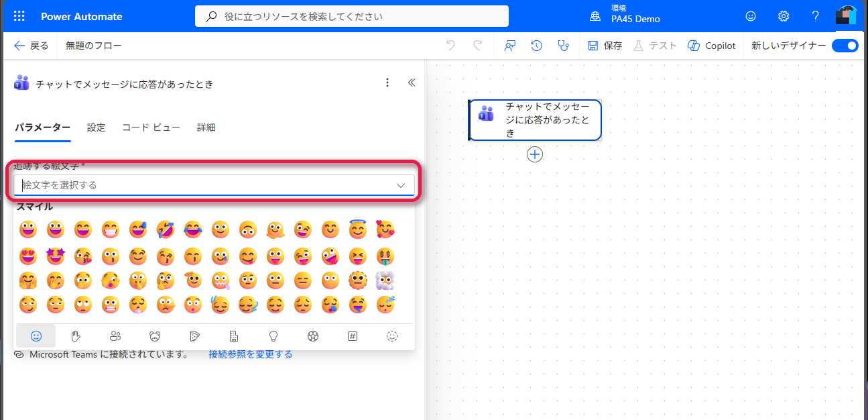Pick the tears of joy emoji
This screenshot has height=420, width=868.
pos(193,229)
